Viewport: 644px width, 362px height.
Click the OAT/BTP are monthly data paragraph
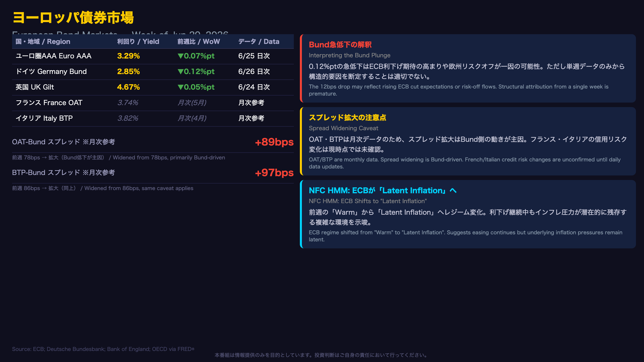tap(465, 163)
